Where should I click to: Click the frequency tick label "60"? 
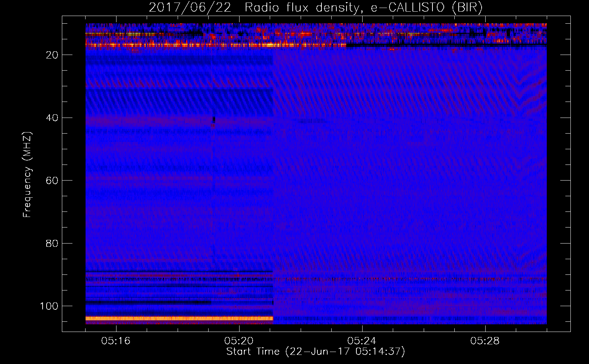(52, 181)
